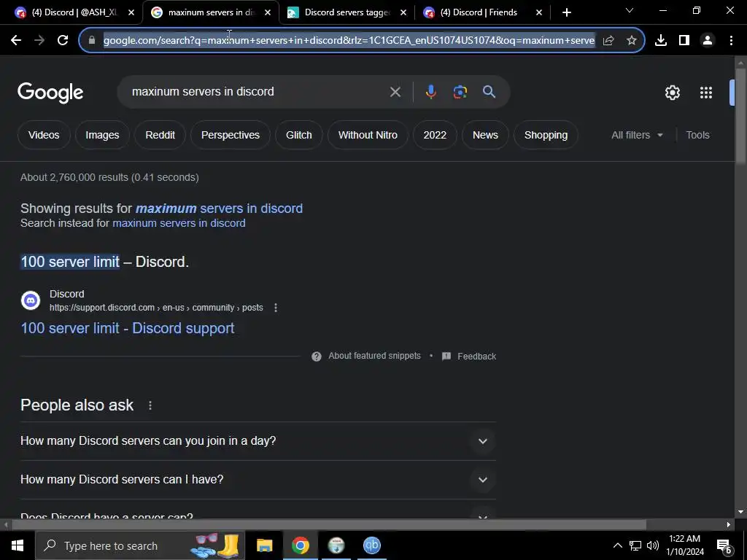The width and height of the screenshot is (747, 560).
Task: Open the taskbar app with globe icon
Action: pyautogui.click(x=336, y=545)
